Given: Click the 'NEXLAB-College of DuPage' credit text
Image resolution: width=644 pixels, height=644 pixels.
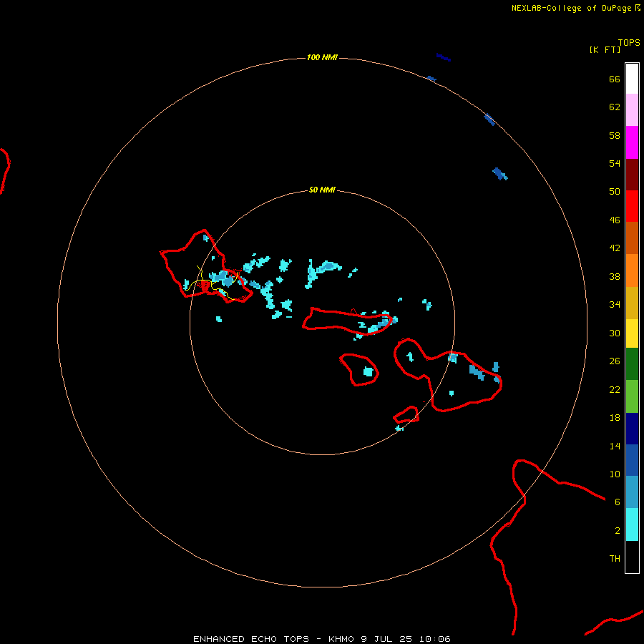Looking at the screenshot, I should 571,8.
